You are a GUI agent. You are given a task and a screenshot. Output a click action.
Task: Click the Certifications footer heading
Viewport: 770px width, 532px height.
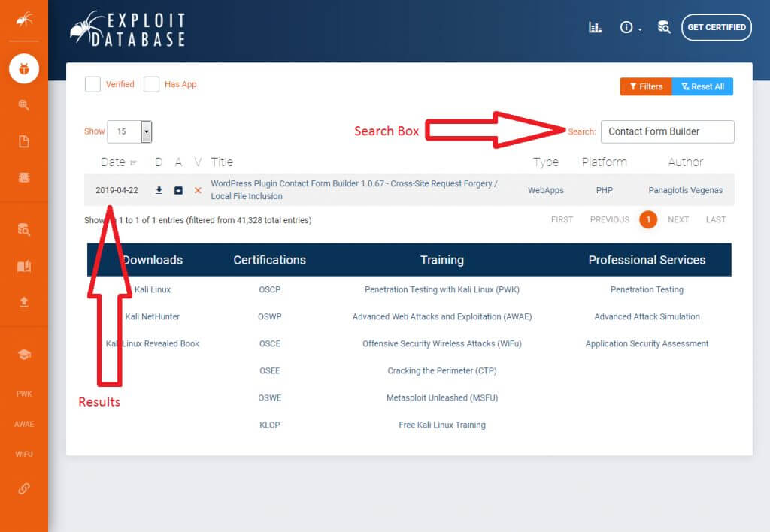click(270, 260)
